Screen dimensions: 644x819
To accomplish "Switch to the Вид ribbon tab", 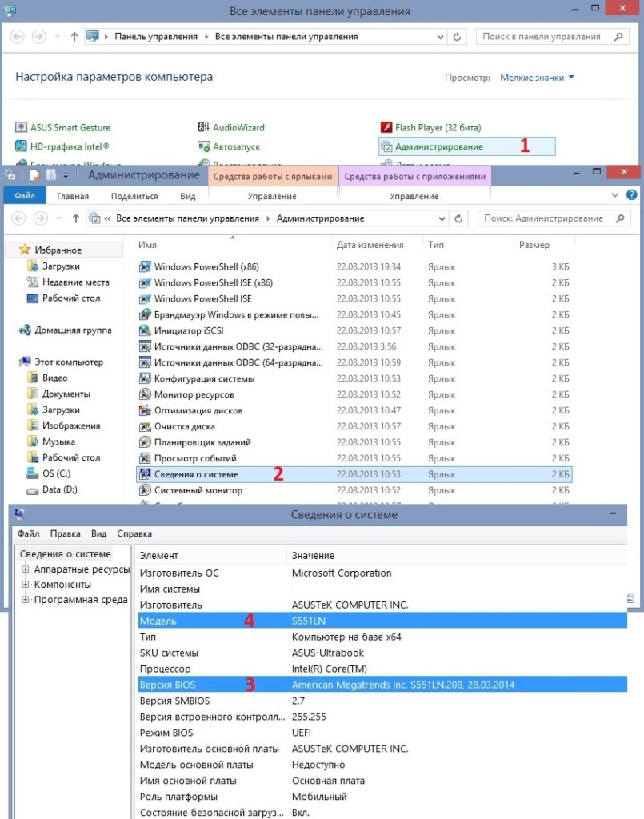I will (188, 197).
